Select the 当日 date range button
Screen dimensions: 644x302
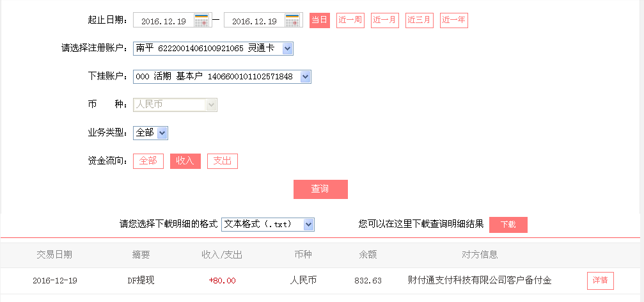(x=320, y=20)
